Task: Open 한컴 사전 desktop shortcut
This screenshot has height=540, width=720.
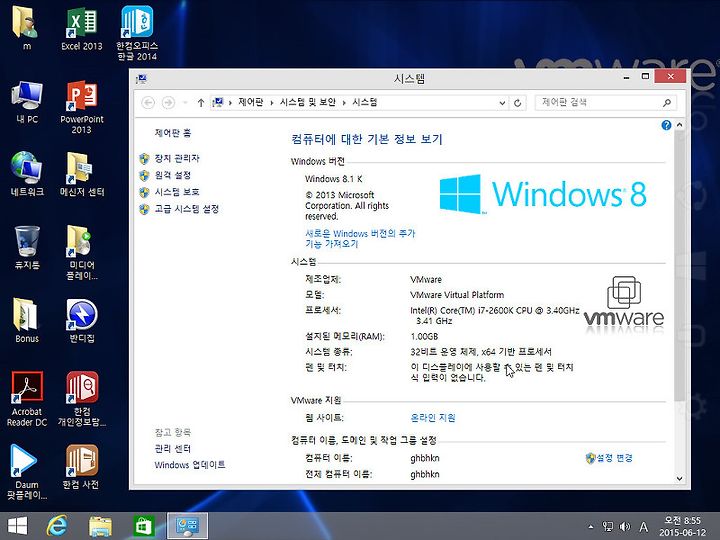Action: (x=81, y=467)
